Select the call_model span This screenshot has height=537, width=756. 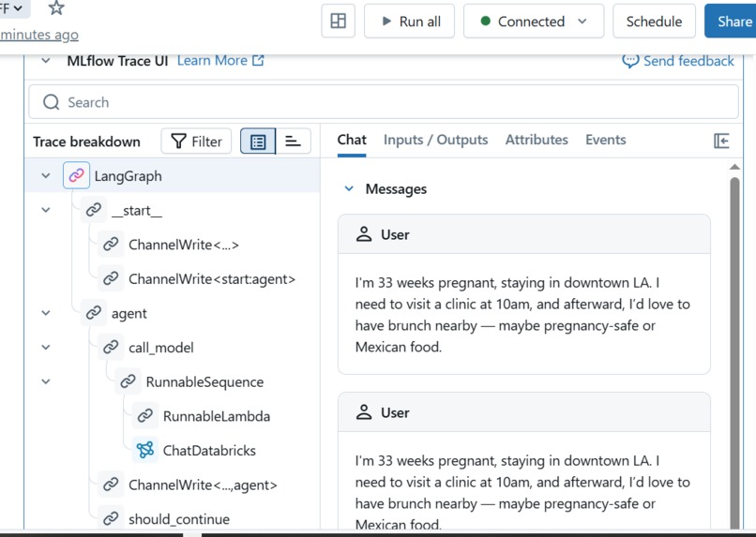click(x=161, y=348)
